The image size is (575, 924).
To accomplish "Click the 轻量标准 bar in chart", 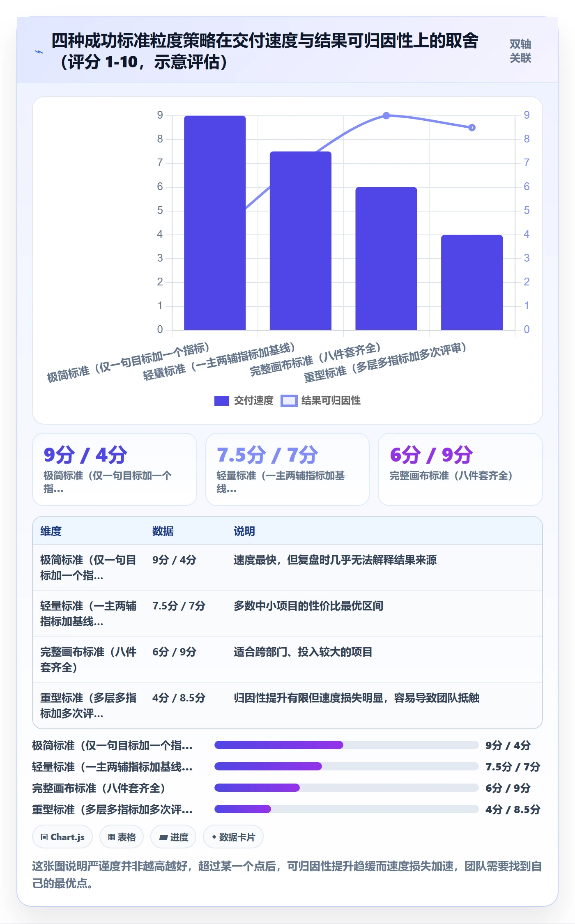I will (300, 241).
